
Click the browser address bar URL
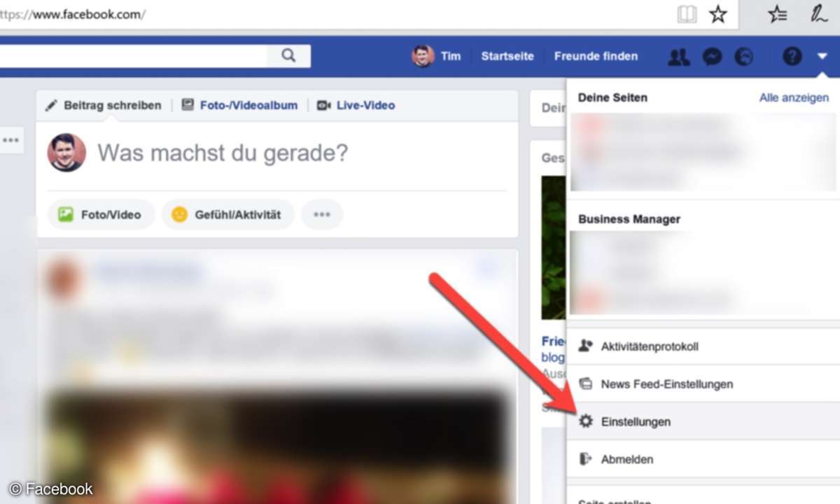coord(73,15)
